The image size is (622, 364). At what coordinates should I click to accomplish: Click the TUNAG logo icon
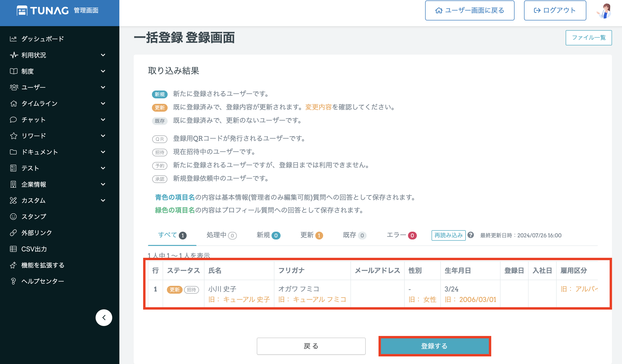click(x=22, y=10)
